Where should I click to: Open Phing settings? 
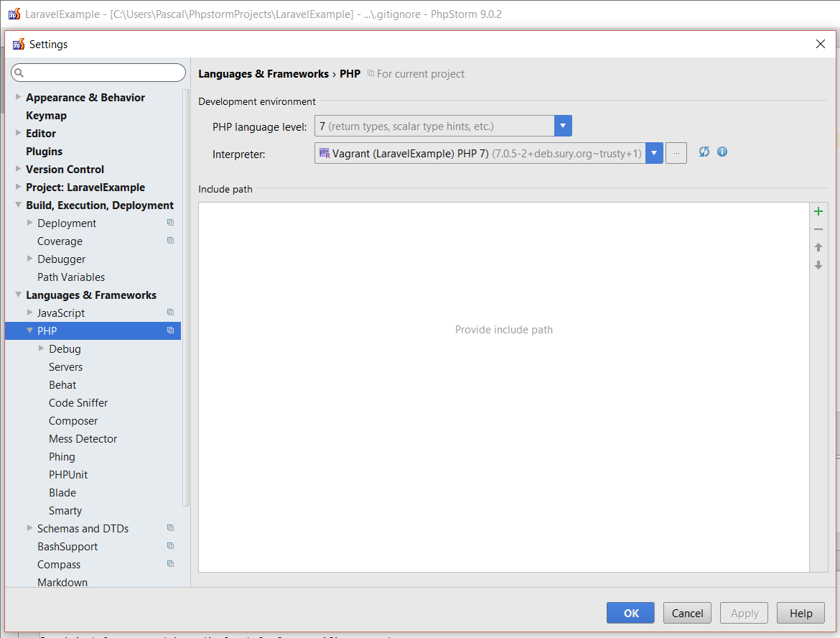click(x=62, y=457)
